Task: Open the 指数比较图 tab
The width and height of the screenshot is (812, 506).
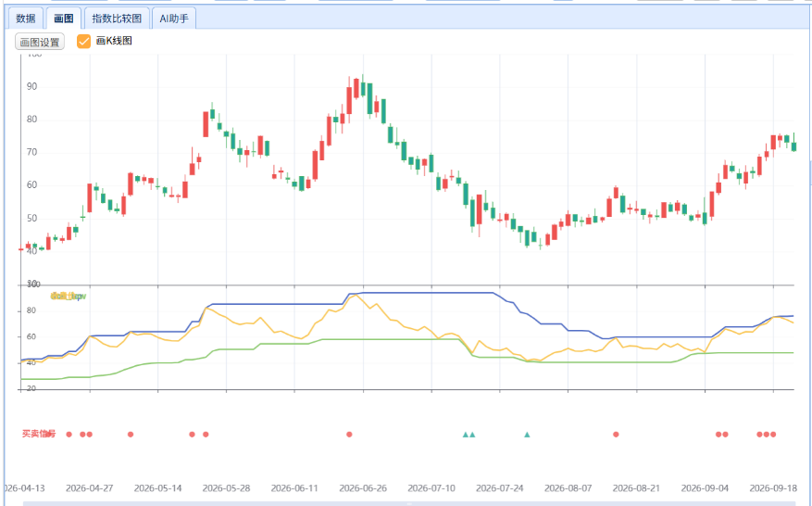Action: click(x=117, y=19)
